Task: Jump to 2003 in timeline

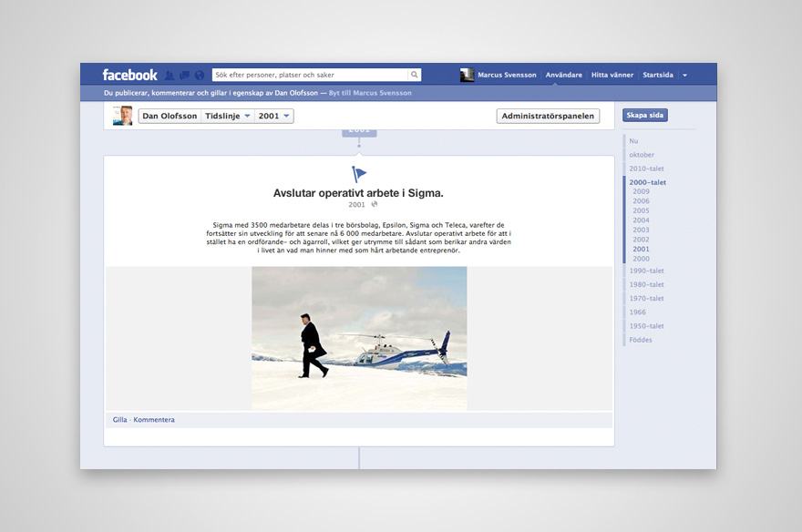Action: [641, 230]
